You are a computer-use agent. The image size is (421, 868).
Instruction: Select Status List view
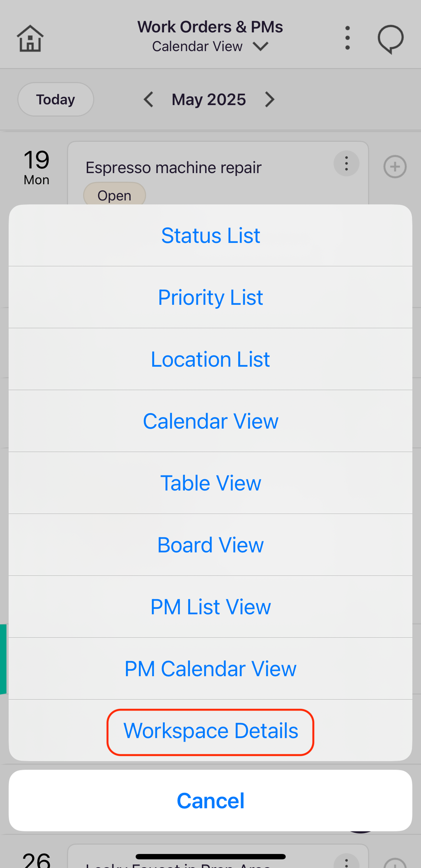tap(210, 236)
